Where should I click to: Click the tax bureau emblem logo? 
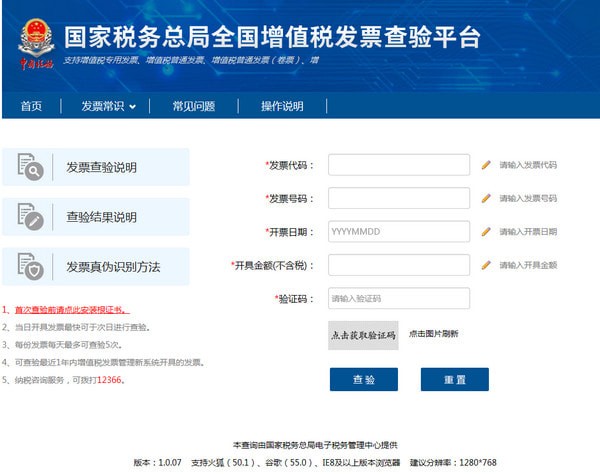[36, 44]
